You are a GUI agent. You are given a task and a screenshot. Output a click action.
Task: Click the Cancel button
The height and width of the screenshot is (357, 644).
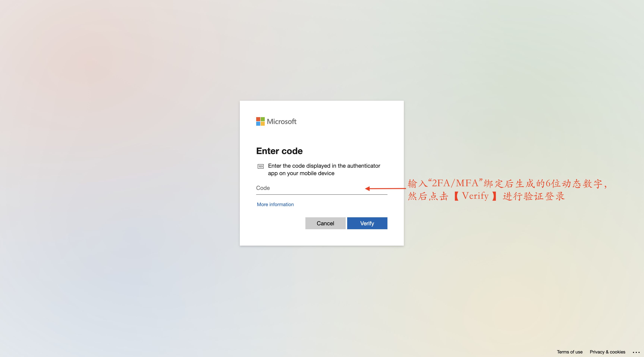click(325, 223)
